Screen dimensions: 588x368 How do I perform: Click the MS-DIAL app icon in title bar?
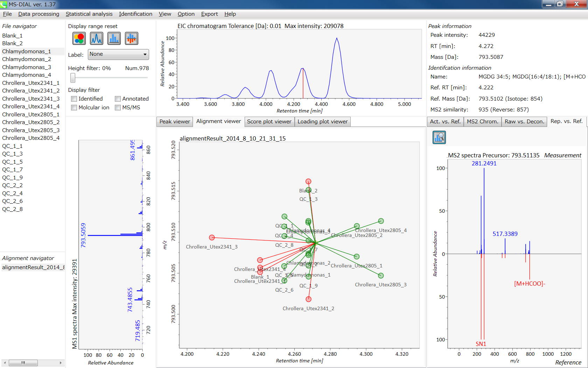pos(3,4)
